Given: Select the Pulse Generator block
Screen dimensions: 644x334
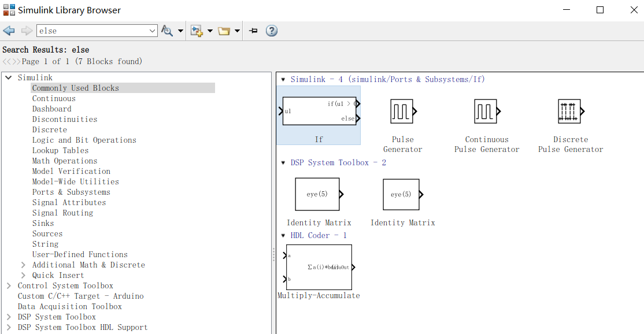Looking at the screenshot, I should 402,111.
